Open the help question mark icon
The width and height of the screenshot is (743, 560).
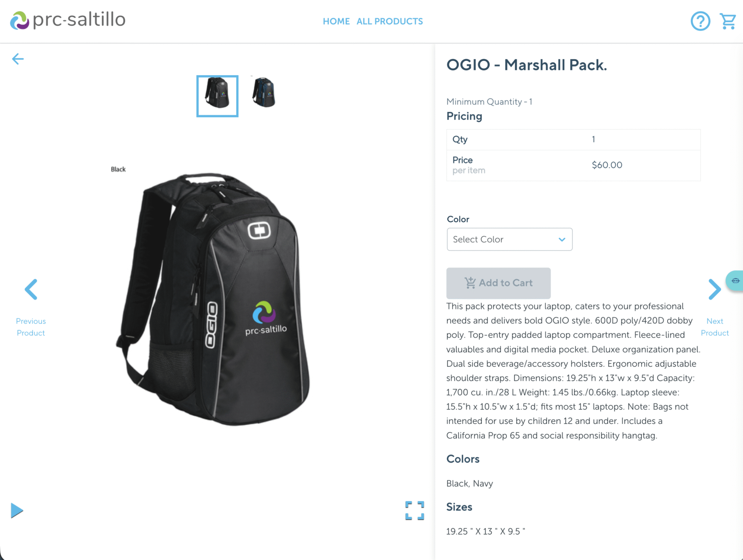(700, 21)
